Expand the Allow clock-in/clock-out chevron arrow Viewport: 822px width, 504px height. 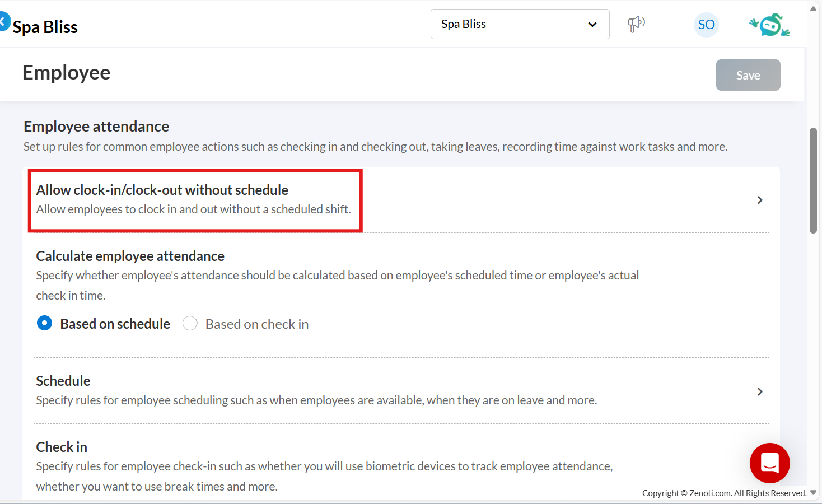(760, 200)
